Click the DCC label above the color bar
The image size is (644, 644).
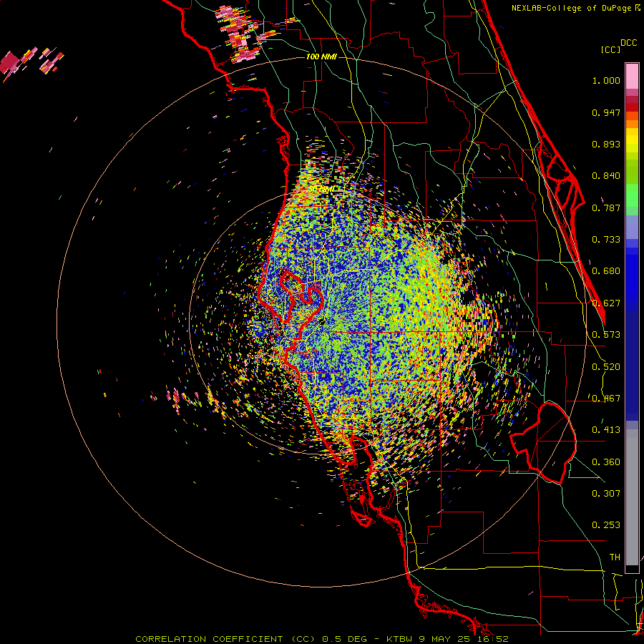[x=628, y=43]
